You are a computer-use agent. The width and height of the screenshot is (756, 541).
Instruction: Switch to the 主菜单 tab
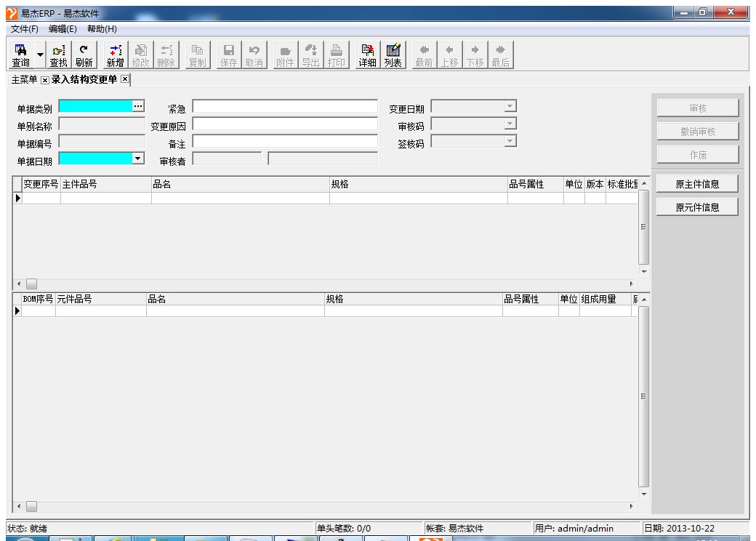(23, 79)
